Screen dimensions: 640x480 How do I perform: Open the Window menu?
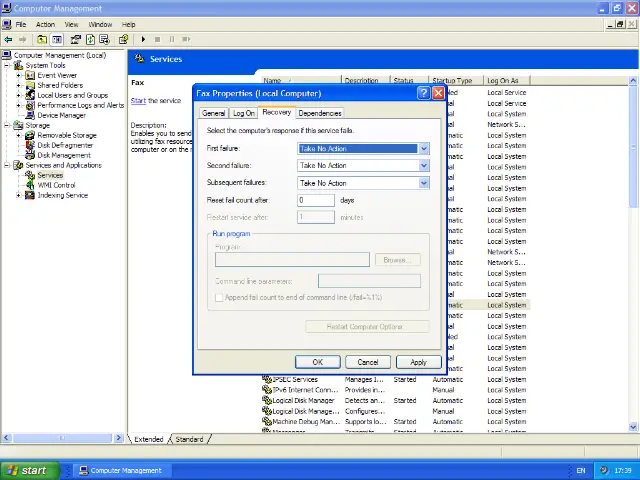pyautogui.click(x=100, y=24)
